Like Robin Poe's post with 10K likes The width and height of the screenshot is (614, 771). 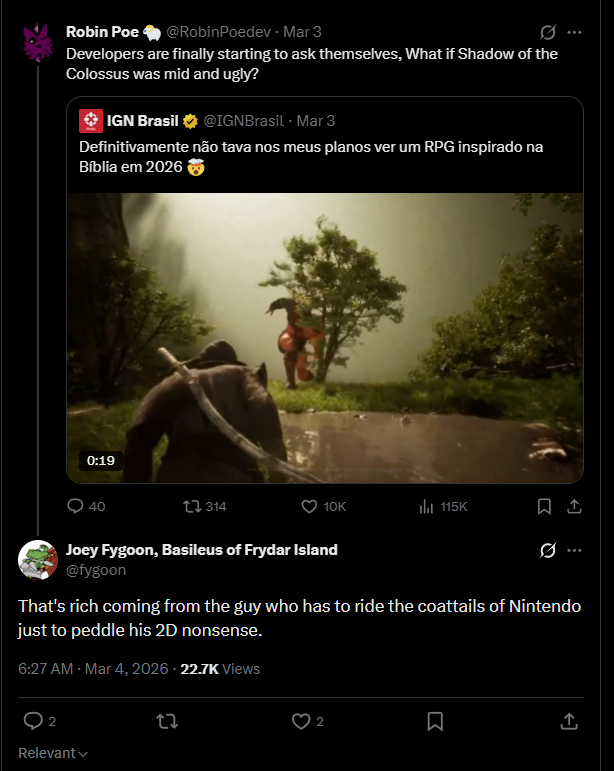point(310,506)
